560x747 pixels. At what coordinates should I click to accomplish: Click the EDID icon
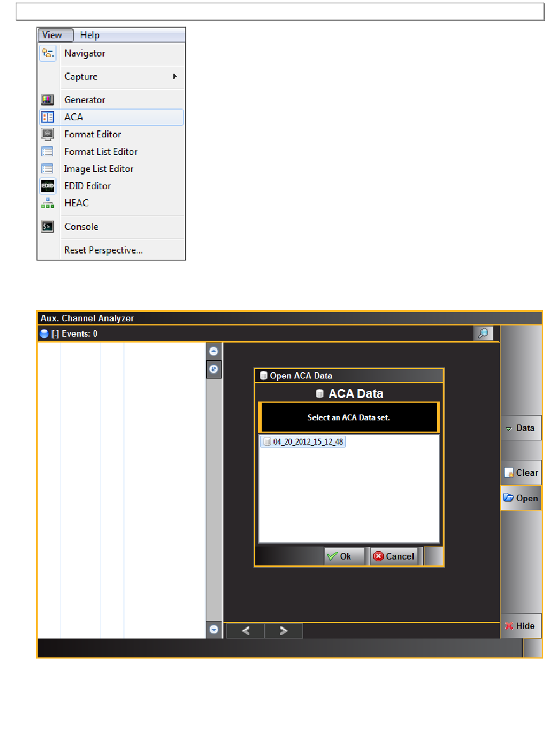(48, 186)
